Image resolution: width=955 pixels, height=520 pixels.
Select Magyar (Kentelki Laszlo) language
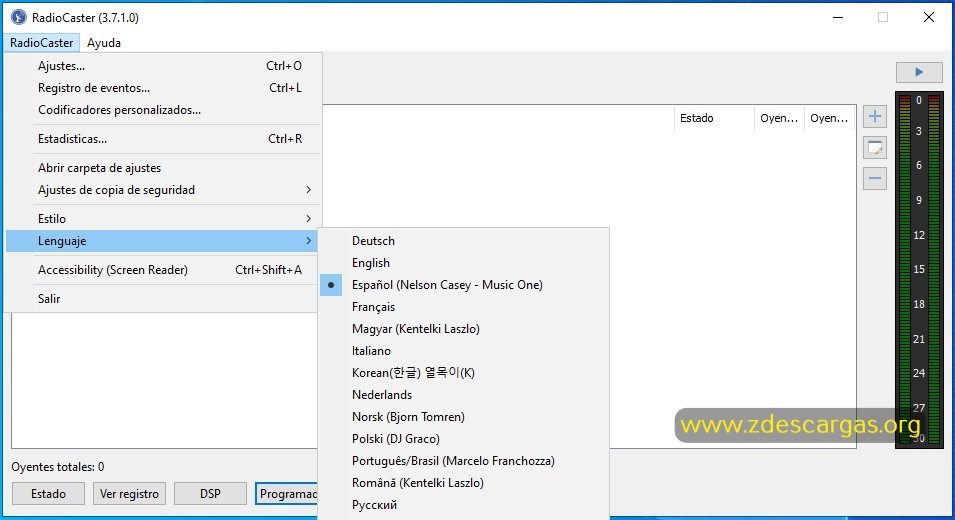(x=463, y=329)
